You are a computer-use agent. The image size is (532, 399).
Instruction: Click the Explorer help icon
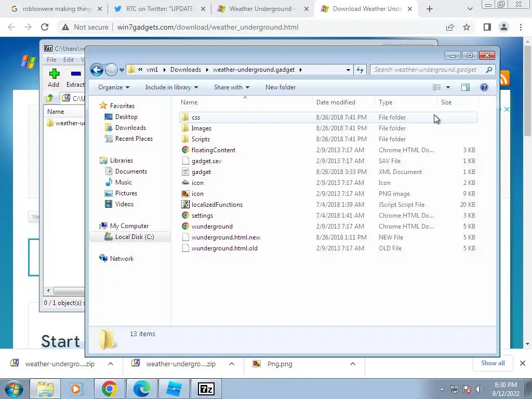[484, 87]
